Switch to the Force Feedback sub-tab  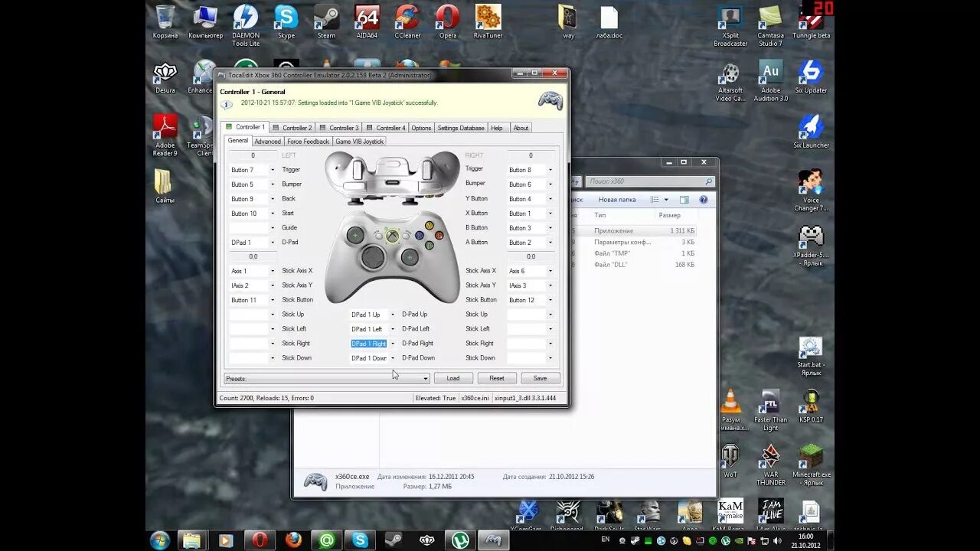pyautogui.click(x=308, y=142)
